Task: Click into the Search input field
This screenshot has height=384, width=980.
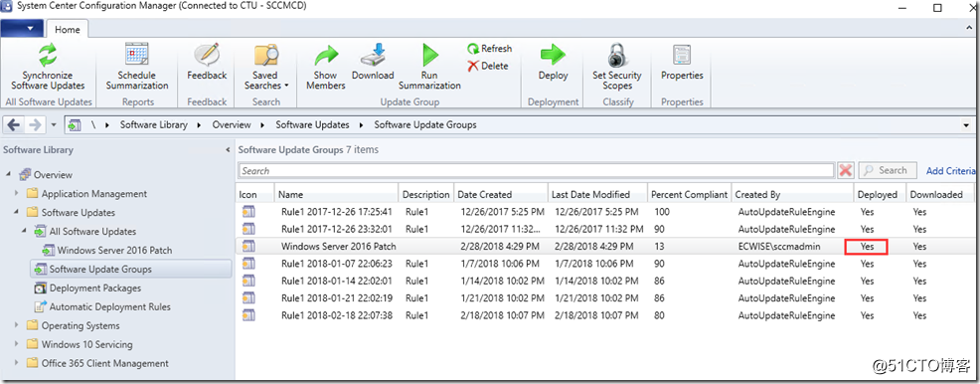Action: coord(537,171)
